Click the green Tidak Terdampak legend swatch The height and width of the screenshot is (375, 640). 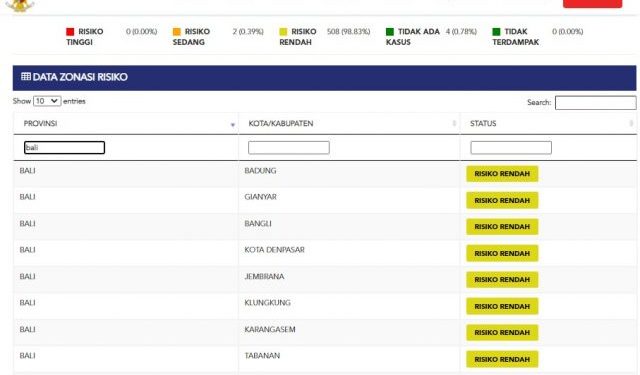click(496, 31)
